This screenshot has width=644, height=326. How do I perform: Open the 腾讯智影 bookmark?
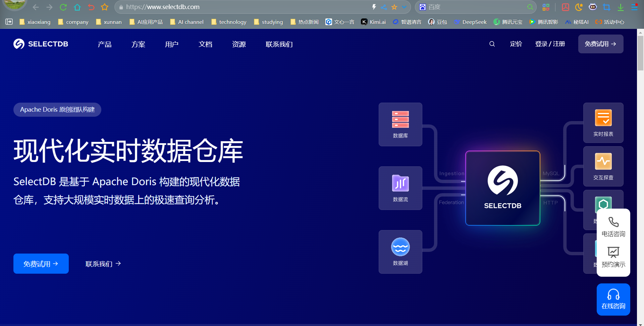tap(544, 22)
